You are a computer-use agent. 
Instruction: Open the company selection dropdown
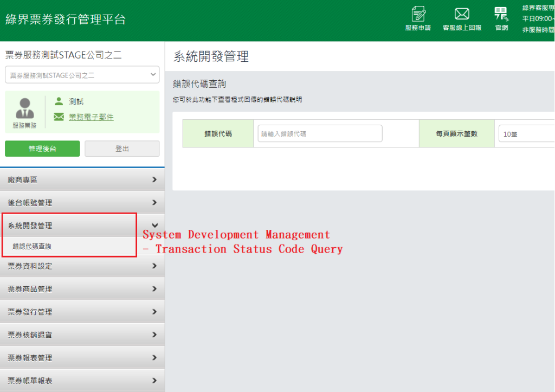pyautogui.click(x=82, y=74)
